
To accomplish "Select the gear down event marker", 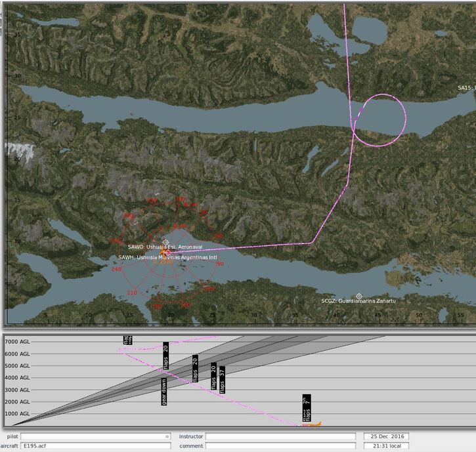I will point(163,392).
